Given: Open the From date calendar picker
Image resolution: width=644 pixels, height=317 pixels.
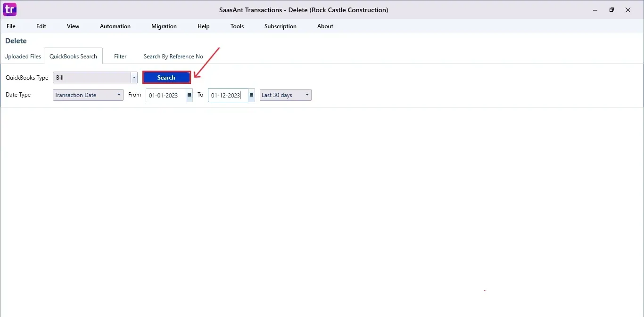Looking at the screenshot, I should click(189, 95).
